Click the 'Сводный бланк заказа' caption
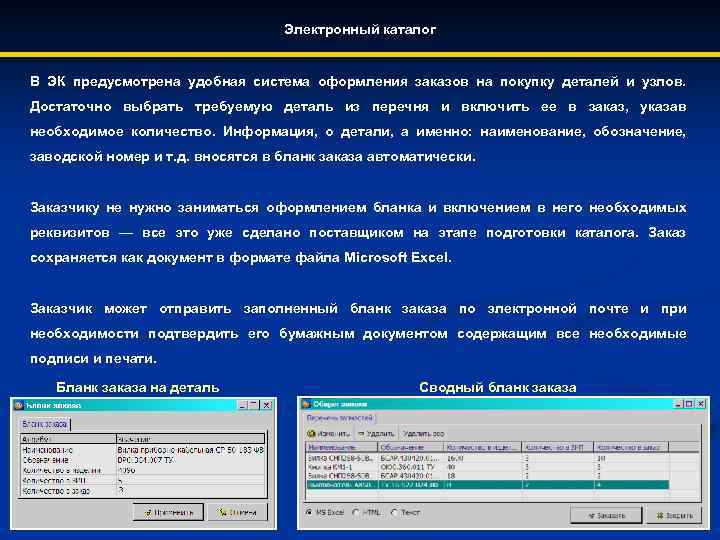The height and width of the screenshot is (540, 720). pyautogui.click(x=497, y=388)
